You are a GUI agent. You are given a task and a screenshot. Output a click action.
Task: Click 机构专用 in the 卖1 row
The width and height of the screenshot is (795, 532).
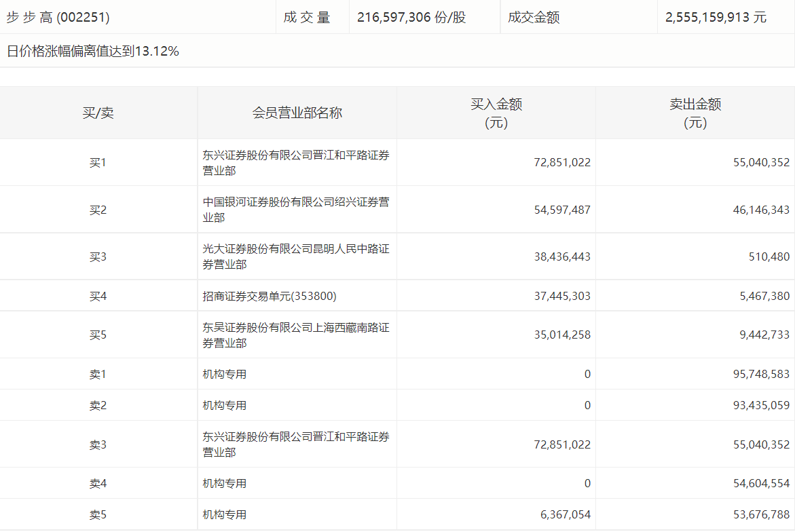[x=224, y=374]
